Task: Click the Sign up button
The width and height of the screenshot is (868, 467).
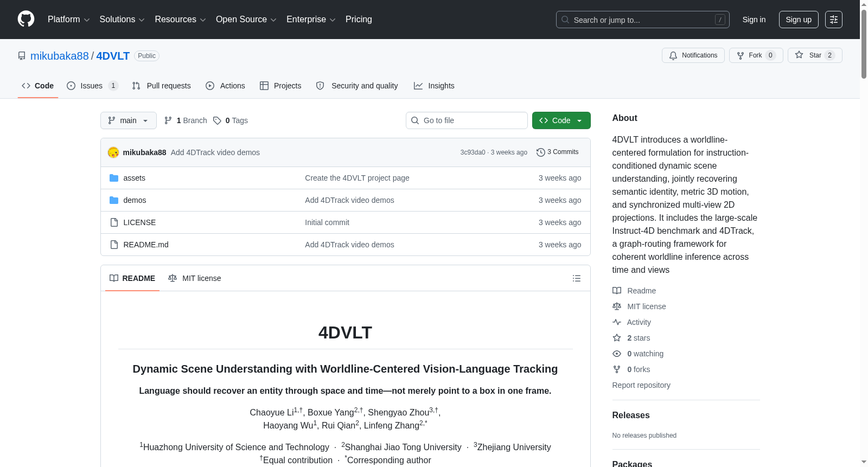Action: 799,20
